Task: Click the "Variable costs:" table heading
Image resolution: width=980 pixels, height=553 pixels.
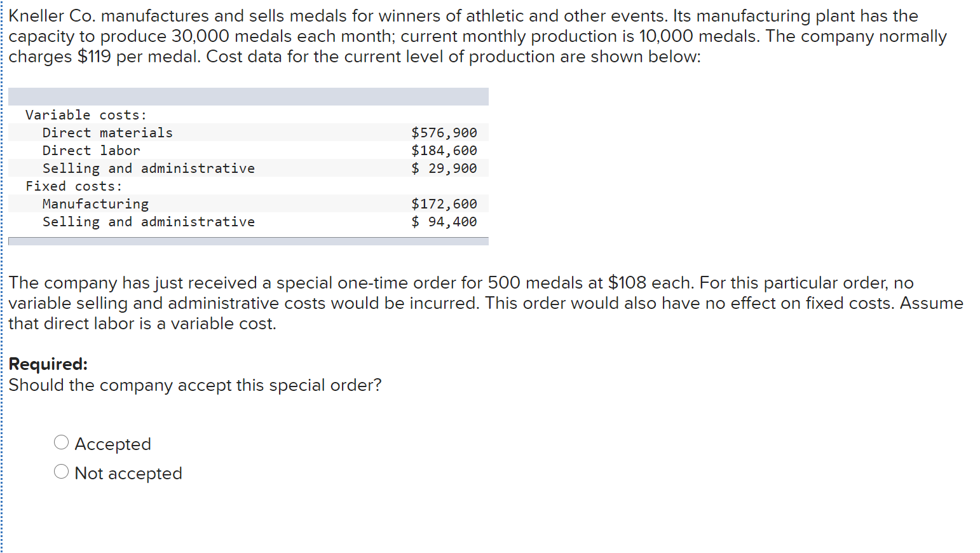Action: [86, 115]
